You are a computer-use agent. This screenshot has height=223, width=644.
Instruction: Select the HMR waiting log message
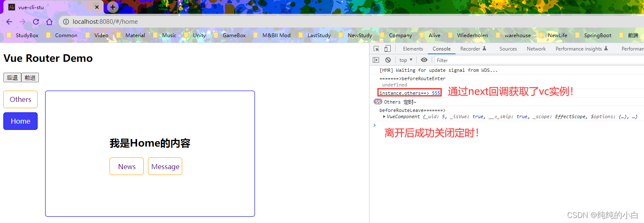pyautogui.click(x=438, y=70)
